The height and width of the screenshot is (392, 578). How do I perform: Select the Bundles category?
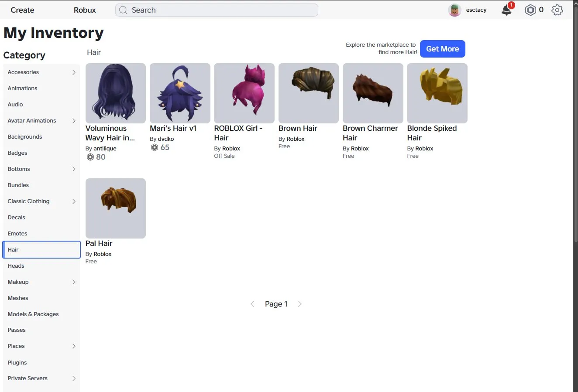click(41, 185)
